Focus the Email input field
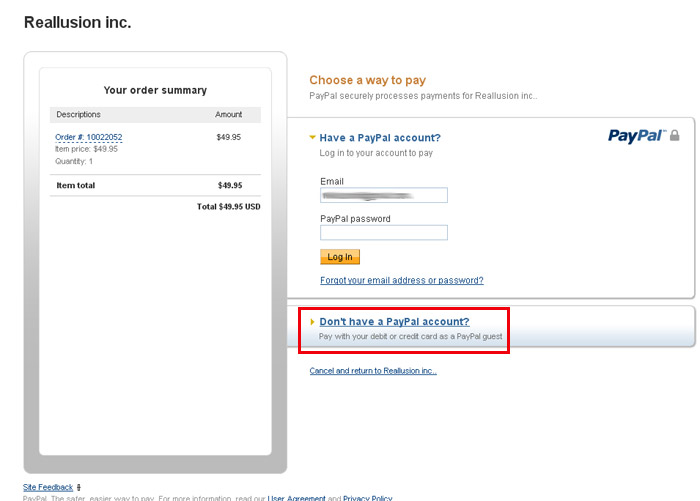 click(384, 195)
